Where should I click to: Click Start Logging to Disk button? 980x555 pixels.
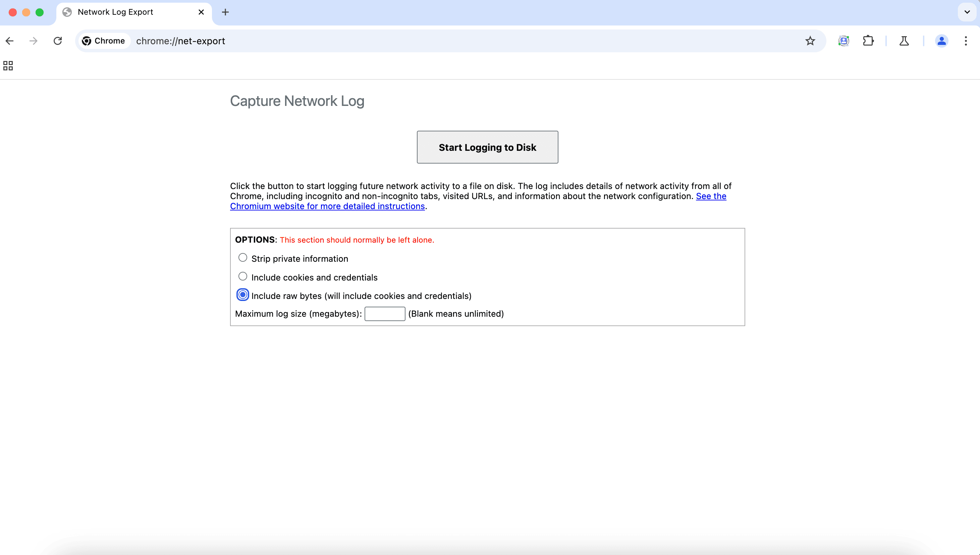(487, 147)
